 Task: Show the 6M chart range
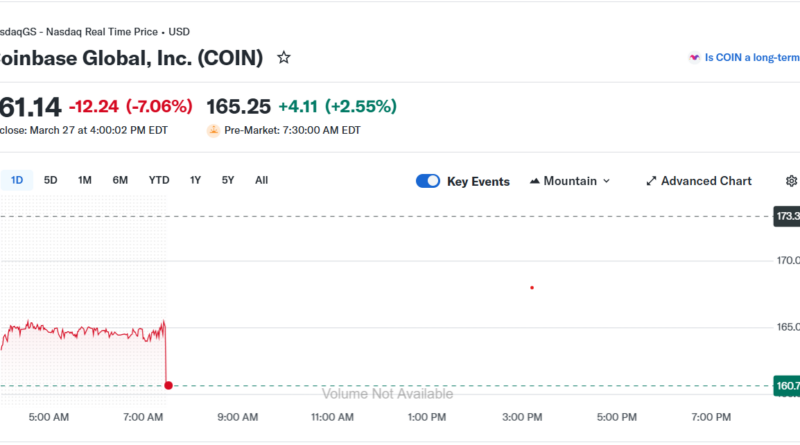(120, 180)
